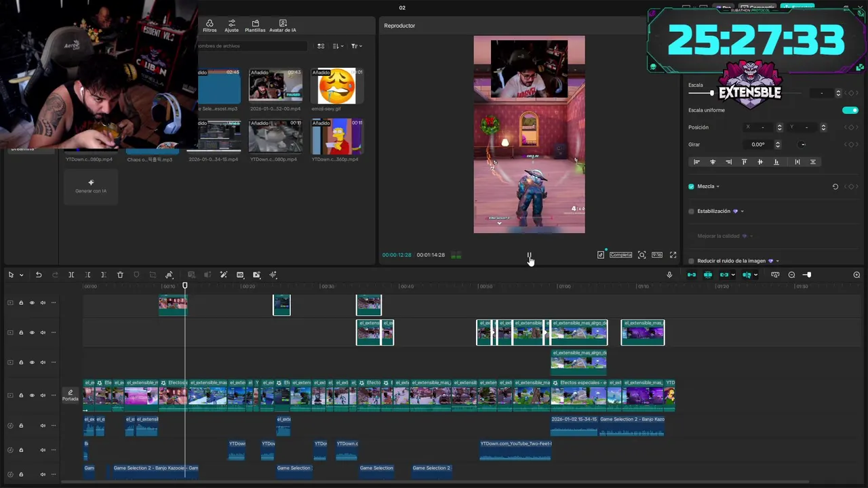868x488 pixels.
Task: Distribute horizontally using the alignment row icon
Action: 797,162
